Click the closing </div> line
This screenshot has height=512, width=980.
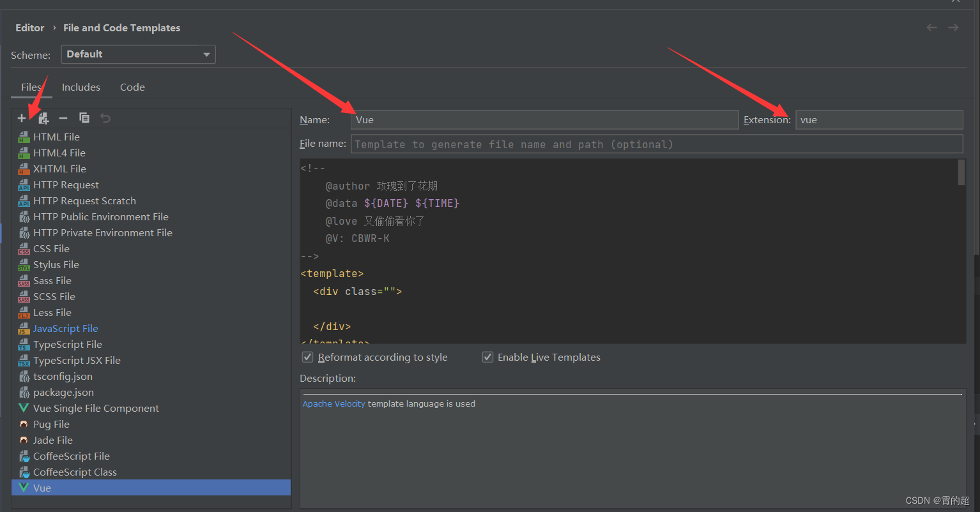[332, 326]
